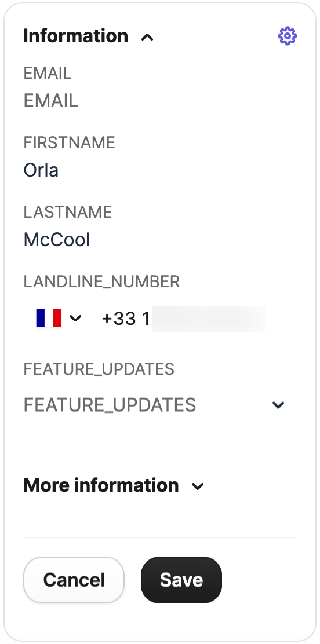Click the French flag icon
Image resolution: width=320 pixels, height=644 pixels.
49,319
